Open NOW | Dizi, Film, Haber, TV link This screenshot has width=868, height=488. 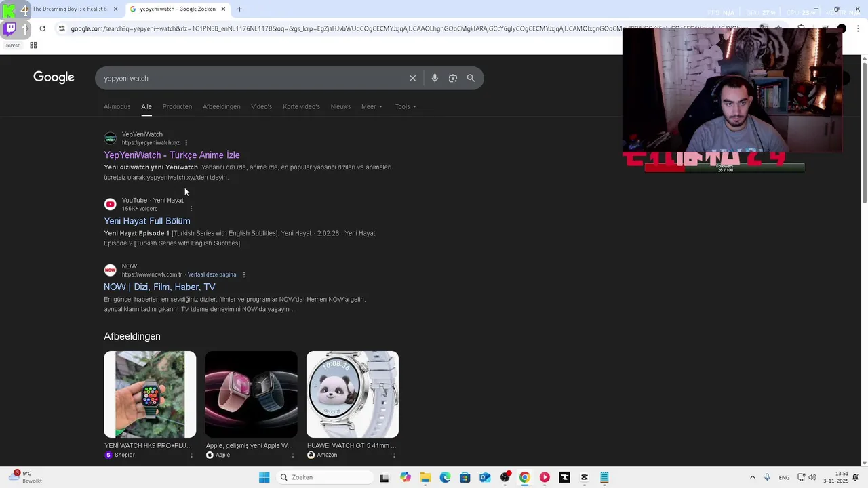tap(159, 287)
